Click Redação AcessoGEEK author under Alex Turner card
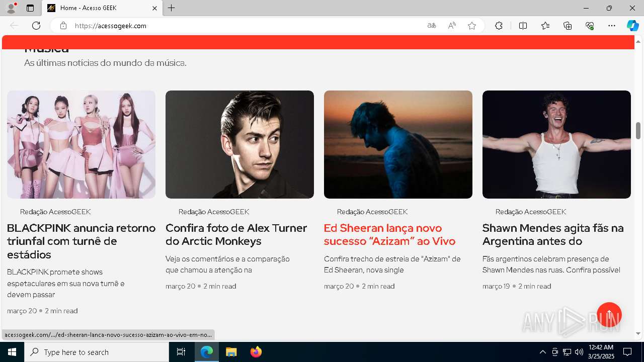644x362 pixels. coord(214,212)
